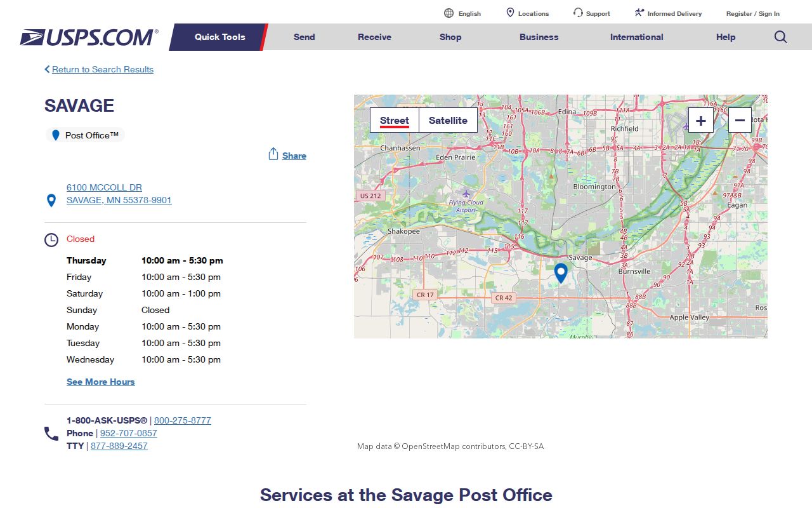
Task: Click the Share link
Action: (294, 156)
